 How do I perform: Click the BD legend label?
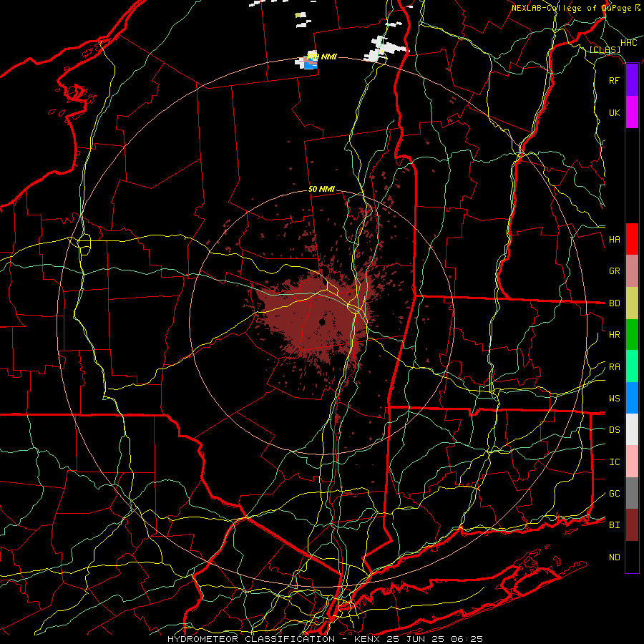click(614, 303)
